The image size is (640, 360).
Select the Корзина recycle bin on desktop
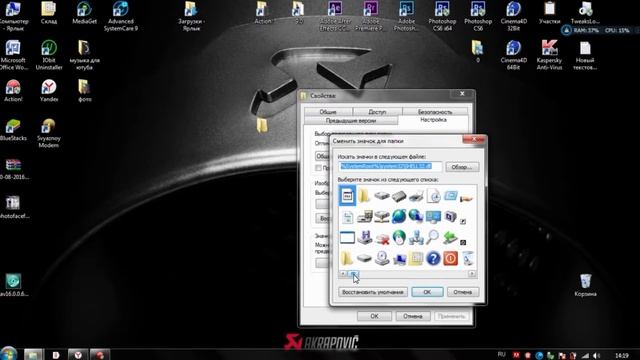point(585,285)
